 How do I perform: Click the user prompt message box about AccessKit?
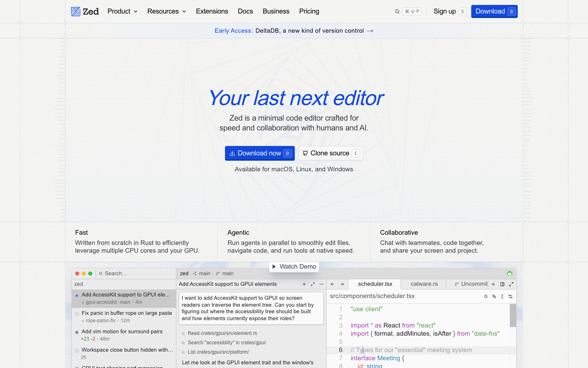click(251, 308)
